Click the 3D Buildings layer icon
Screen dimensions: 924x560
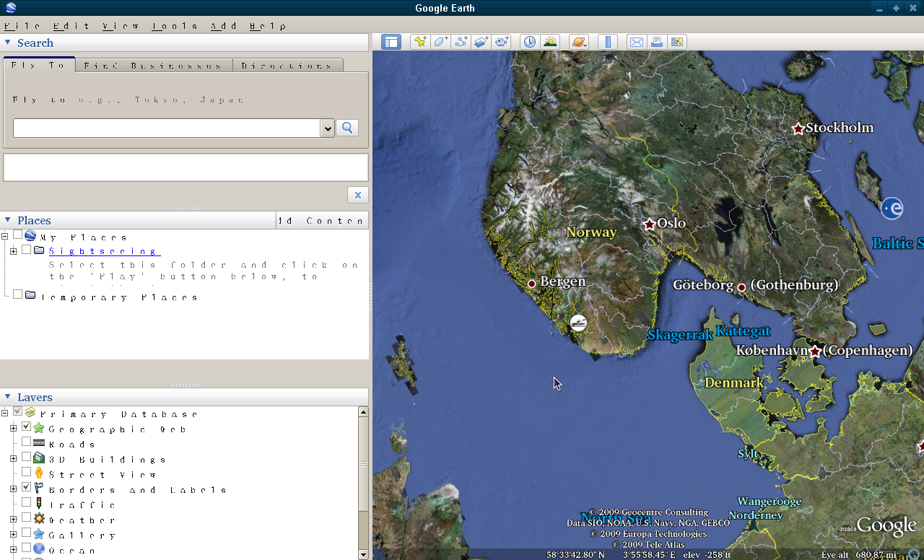[39, 459]
